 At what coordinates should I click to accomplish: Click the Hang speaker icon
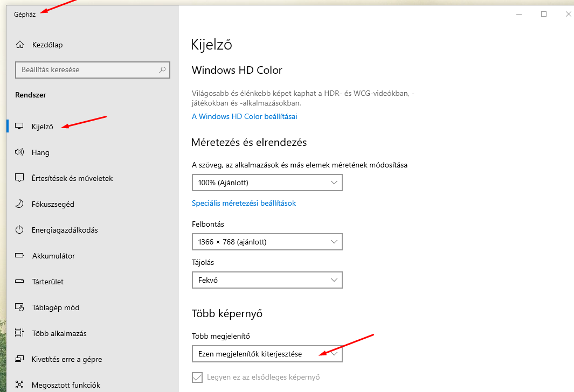coord(20,152)
